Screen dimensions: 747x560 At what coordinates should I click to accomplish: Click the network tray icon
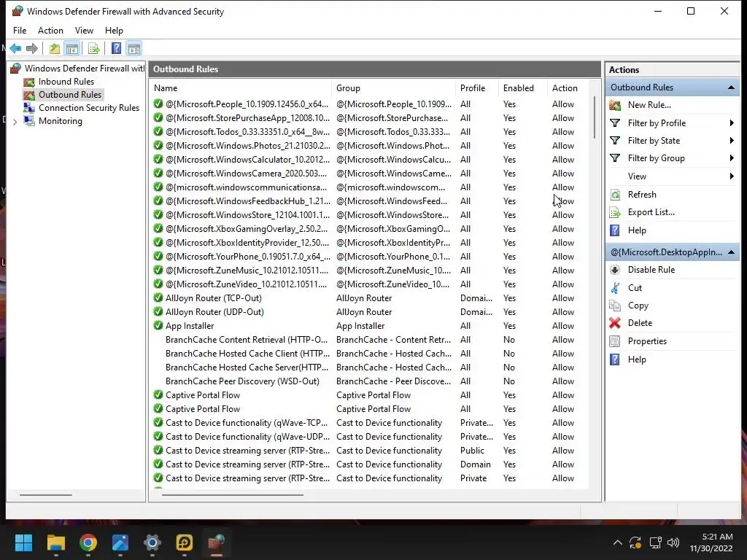(x=656, y=542)
